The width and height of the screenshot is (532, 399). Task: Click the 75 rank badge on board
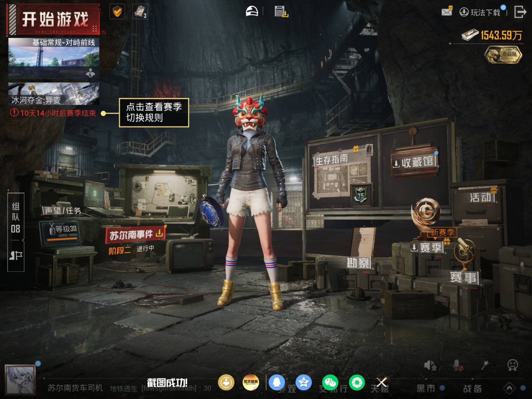click(361, 195)
